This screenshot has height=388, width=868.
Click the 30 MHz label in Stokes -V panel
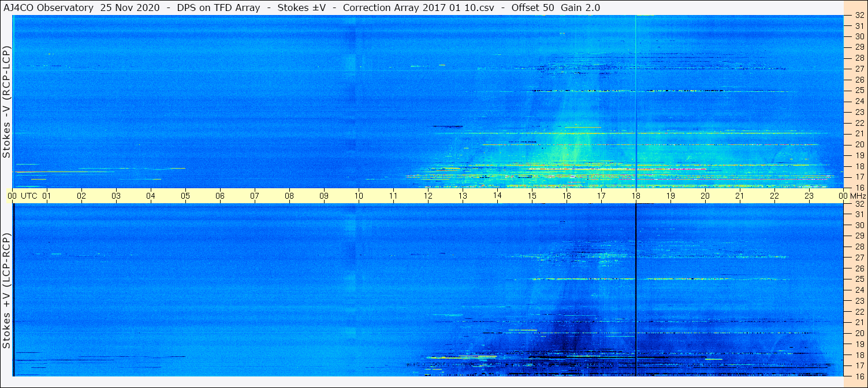(x=859, y=36)
